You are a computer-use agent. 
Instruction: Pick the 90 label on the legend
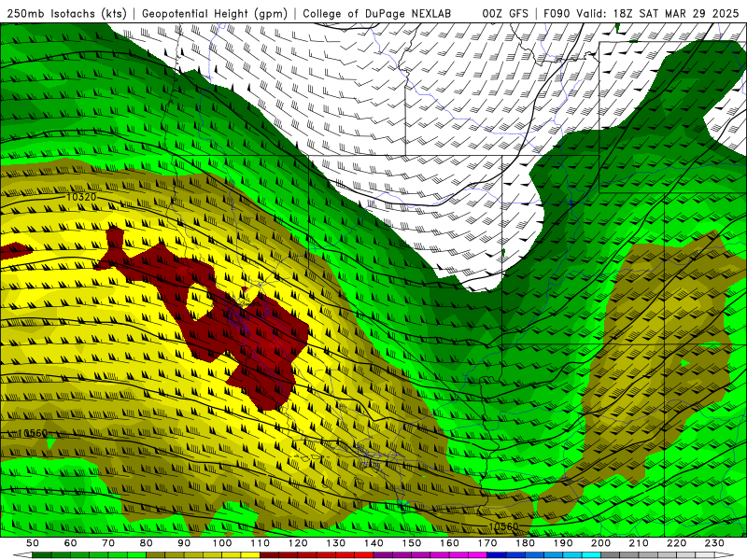pyautogui.click(x=184, y=543)
